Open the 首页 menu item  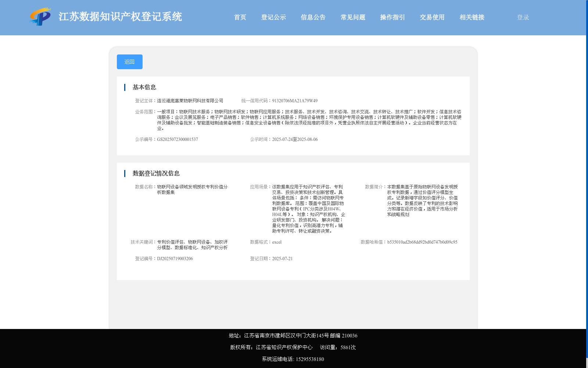[240, 17]
